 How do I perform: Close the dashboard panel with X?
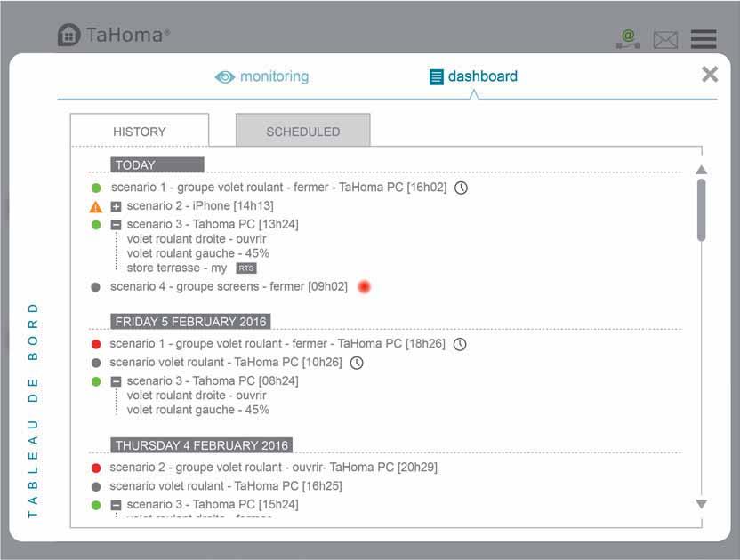pos(710,74)
